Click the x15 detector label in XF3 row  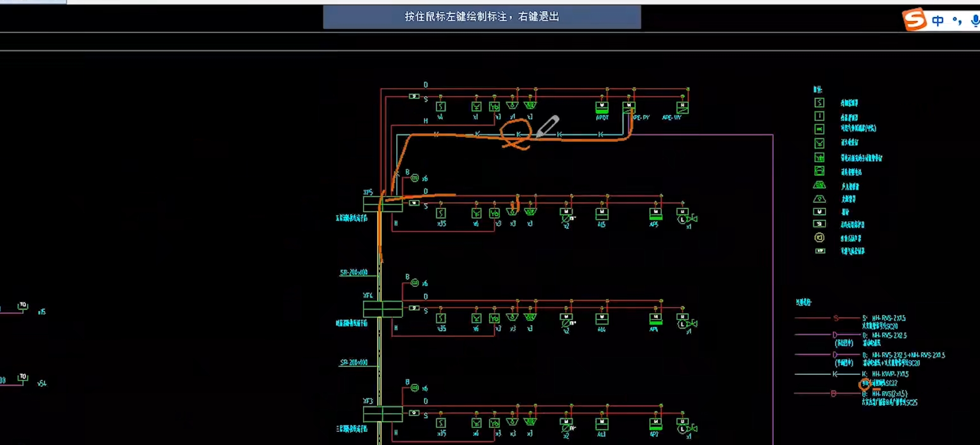(441, 433)
